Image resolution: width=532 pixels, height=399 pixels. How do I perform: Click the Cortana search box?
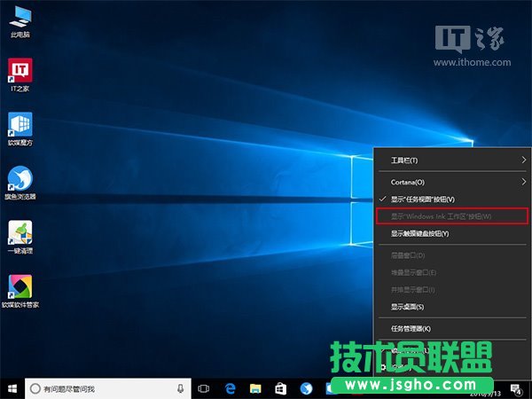(x=108, y=388)
